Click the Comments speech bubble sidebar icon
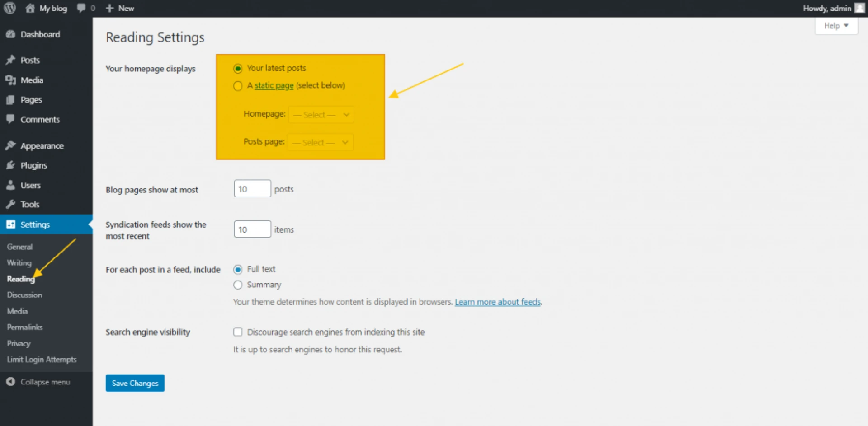This screenshot has height=426, width=868. click(10, 119)
